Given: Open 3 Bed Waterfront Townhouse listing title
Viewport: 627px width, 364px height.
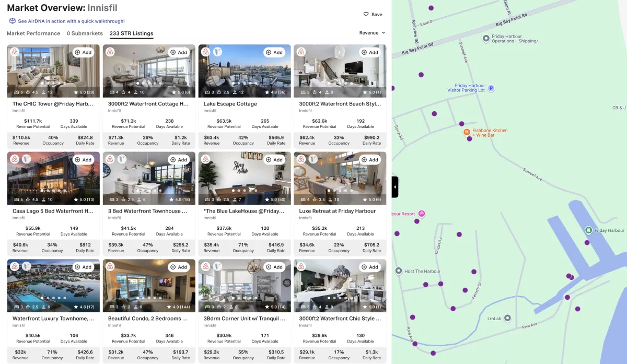Looking at the screenshot, I should coord(148,211).
